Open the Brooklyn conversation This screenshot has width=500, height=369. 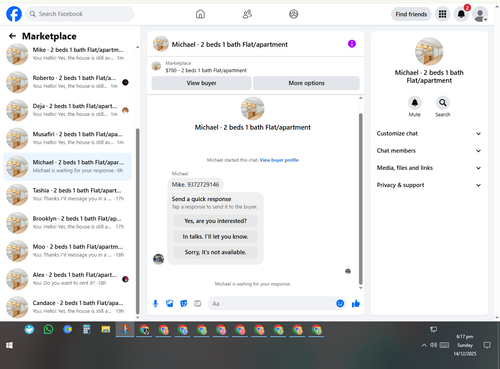click(68, 223)
